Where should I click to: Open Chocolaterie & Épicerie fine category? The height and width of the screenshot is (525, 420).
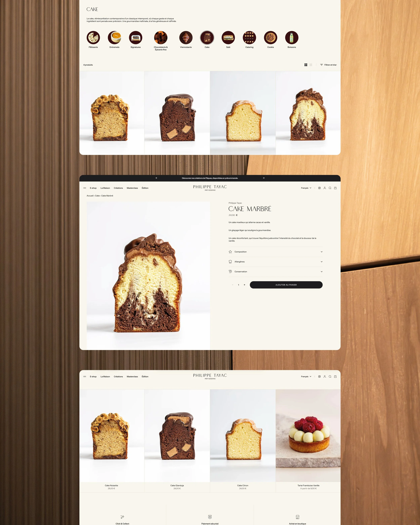click(x=161, y=37)
